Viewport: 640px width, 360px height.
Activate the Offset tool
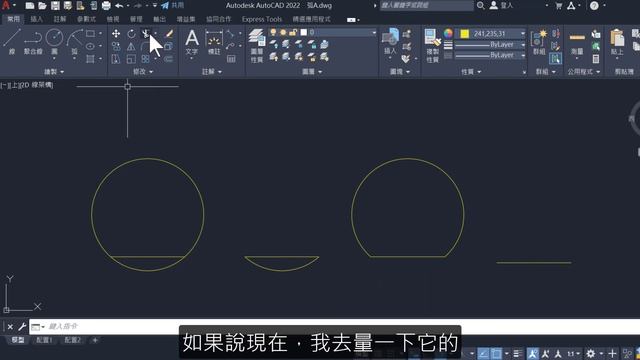pos(169,59)
